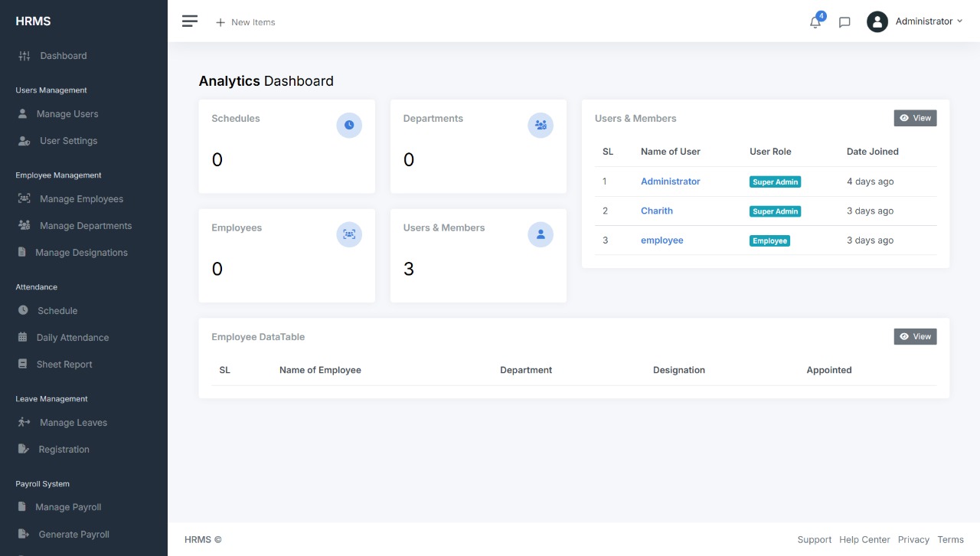Click the hamburger menu icon
Screen dimensions: 980x556
[x=190, y=21]
